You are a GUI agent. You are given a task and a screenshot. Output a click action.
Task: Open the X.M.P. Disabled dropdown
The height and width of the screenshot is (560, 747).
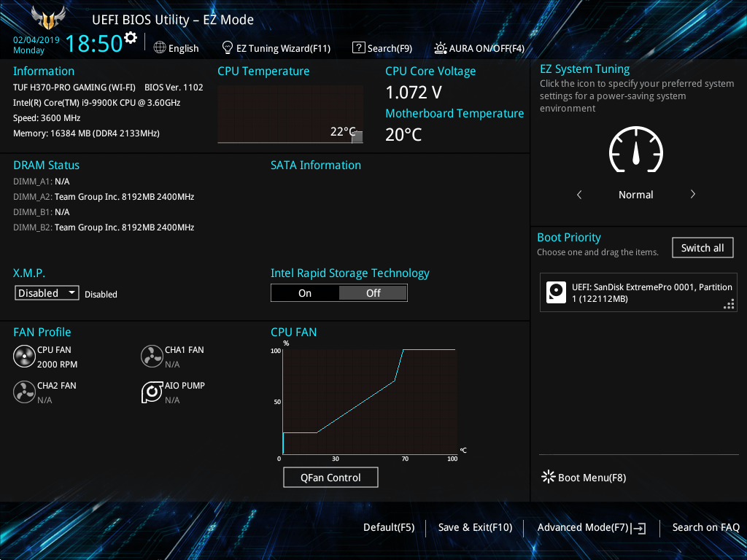click(x=47, y=293)
